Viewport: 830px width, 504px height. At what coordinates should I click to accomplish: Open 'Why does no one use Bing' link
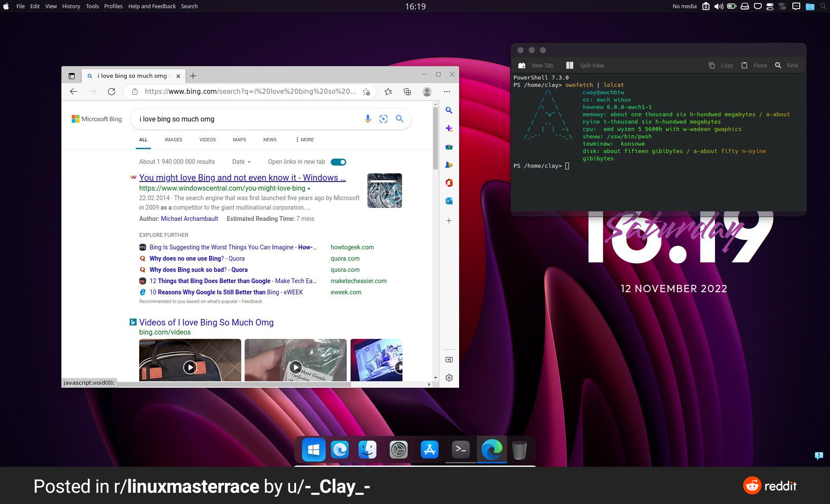click(x=197, y=258)
